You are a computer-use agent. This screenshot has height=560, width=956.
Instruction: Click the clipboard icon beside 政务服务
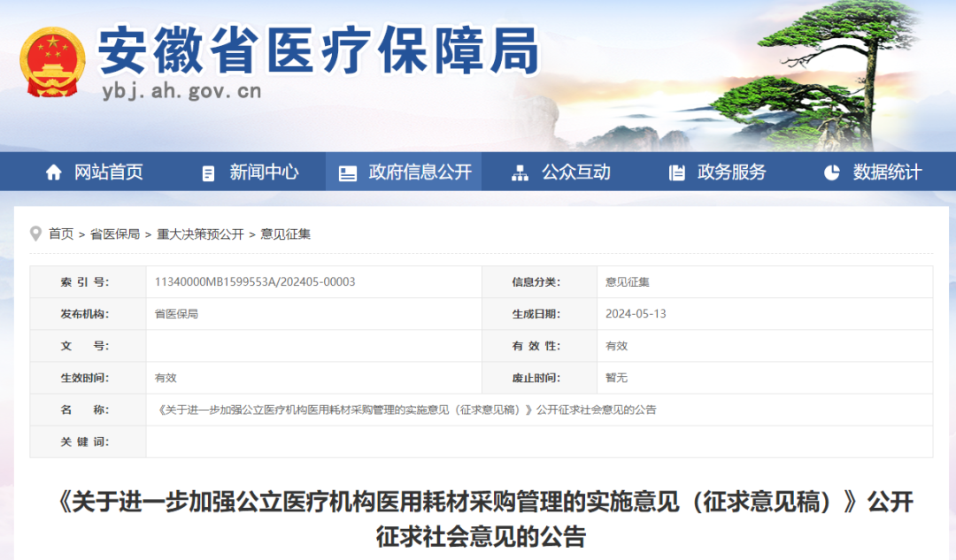point(675,172)
